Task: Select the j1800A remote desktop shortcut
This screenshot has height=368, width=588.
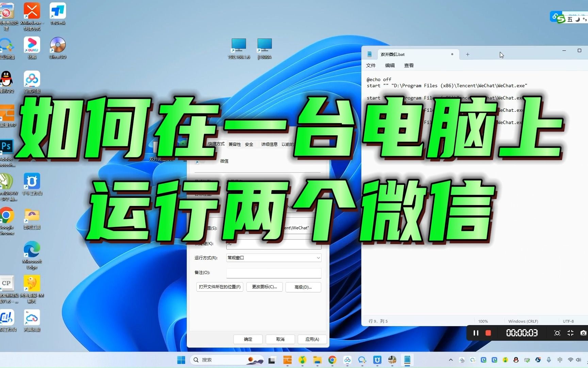Action: click(x=265, y=48)
